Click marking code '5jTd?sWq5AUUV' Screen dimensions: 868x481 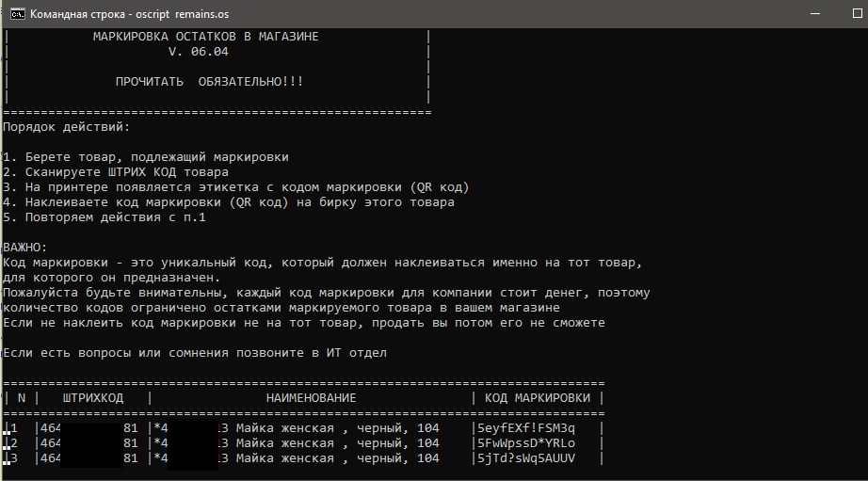[x=526, y=457]
